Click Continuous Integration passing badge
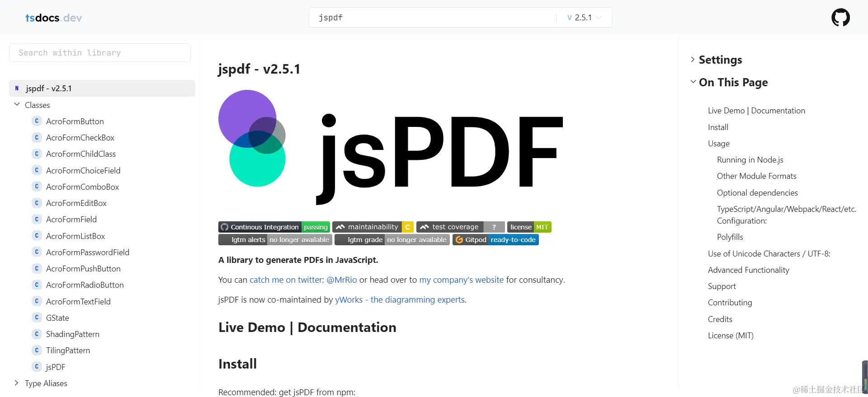 coord(274,227)
